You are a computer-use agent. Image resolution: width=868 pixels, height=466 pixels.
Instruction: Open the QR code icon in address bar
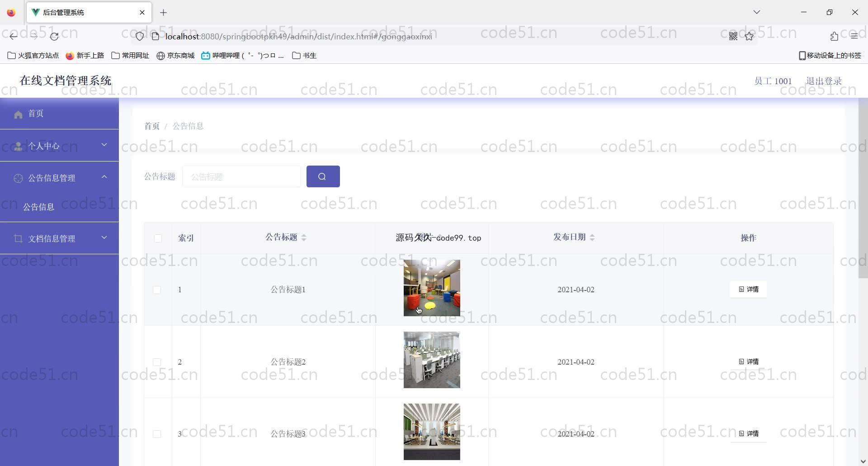coord(733,36)
